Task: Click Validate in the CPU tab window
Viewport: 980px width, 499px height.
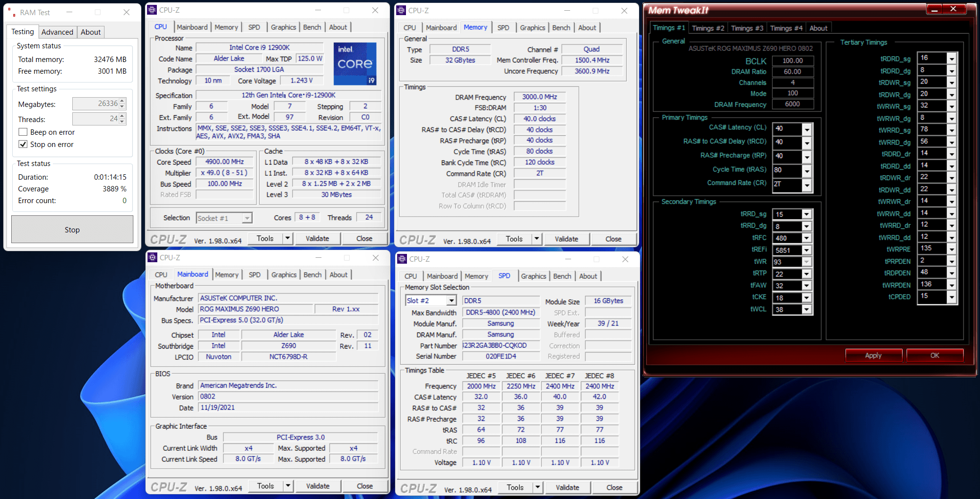Action: point(317,238)
